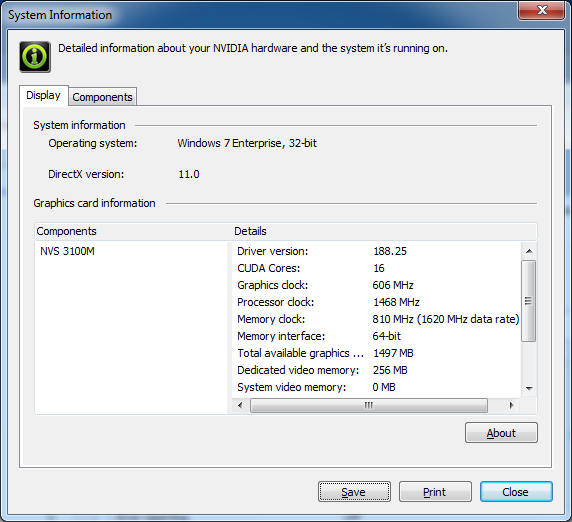Print the system information
Screen dimensions: 572x522
[x=435, y=492]
